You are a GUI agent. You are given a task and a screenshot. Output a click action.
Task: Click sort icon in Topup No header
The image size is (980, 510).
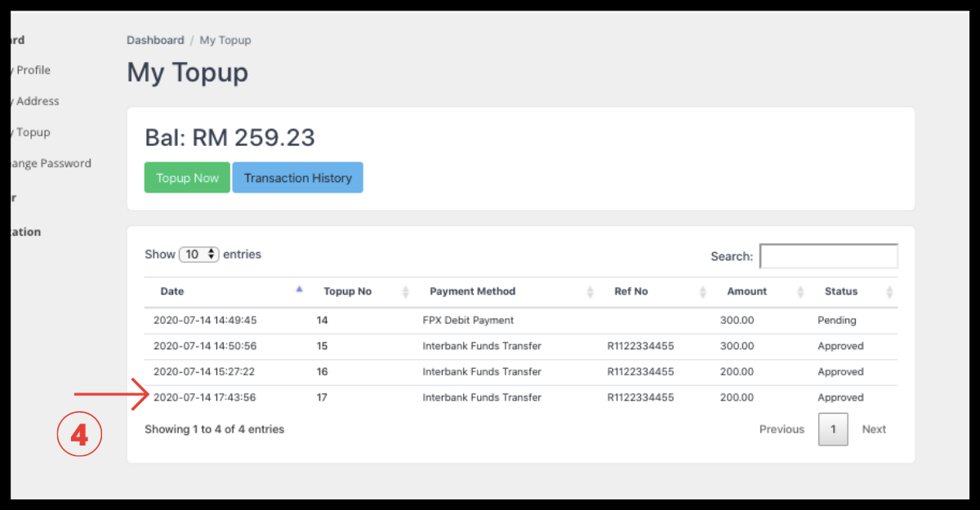pyautogui.click(x=406, y=291)
